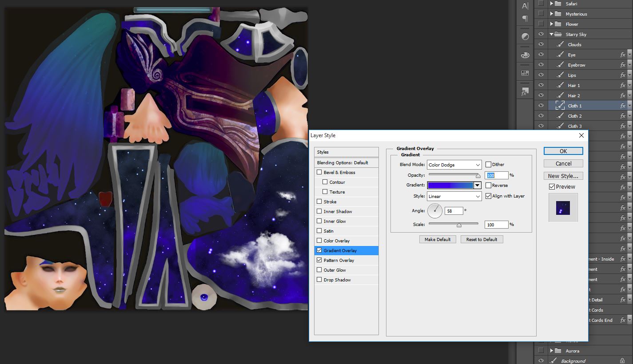Select Blending Options: Default in list
The height and width of the screenshot is (364, 633).
[x=342, y=162]
